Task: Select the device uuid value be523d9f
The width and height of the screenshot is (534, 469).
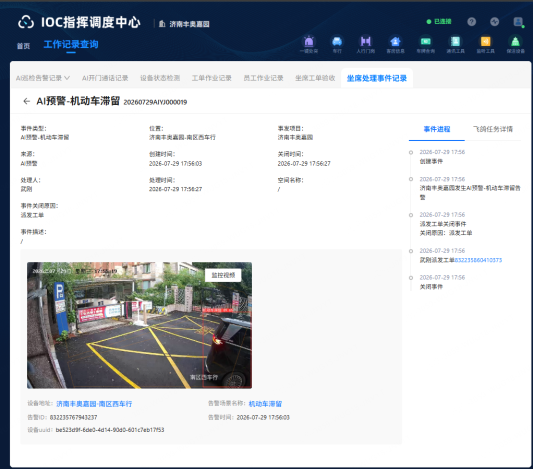Action: 110,430
